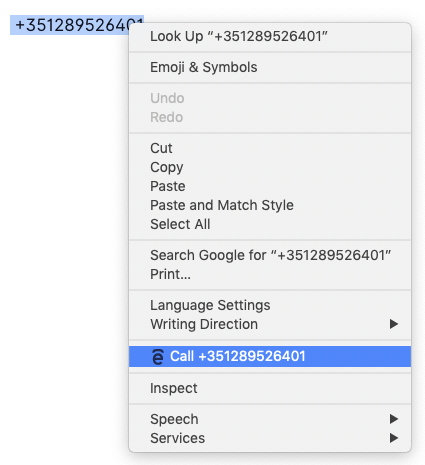Search Google for the phone number

tap(270, 255)
